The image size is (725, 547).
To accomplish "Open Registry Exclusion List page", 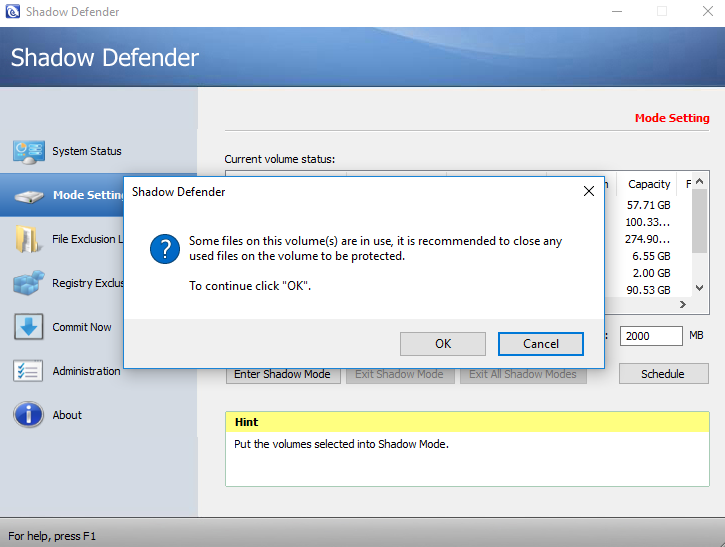I will tap(88, 283).
